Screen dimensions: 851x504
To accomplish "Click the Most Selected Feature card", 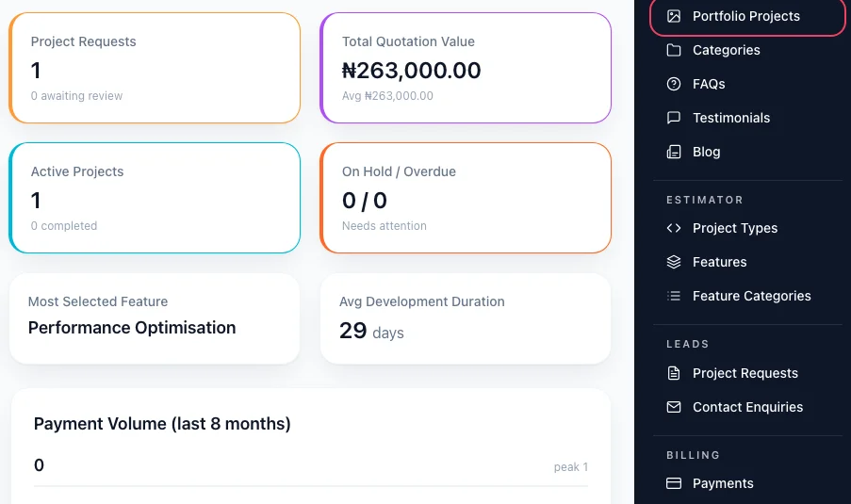I will (x=155, y=318).
